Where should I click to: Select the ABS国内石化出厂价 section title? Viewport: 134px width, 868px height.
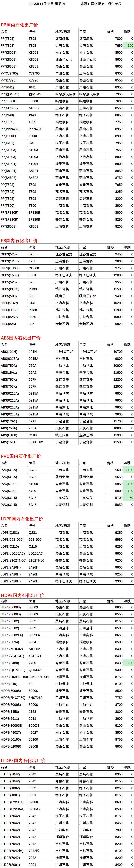coord(21,338)
